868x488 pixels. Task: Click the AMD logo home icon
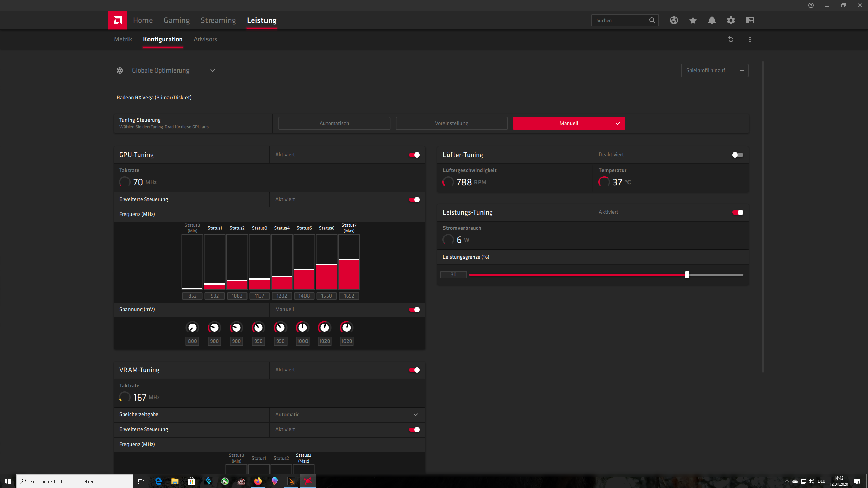pyautogui.click(x=118, y=20)
